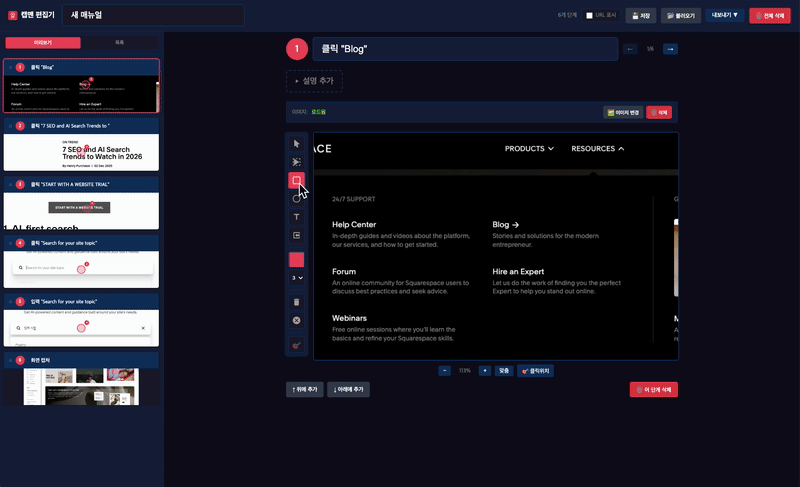
Task: Zoom in with the plus button
Action: coord(484,370)
